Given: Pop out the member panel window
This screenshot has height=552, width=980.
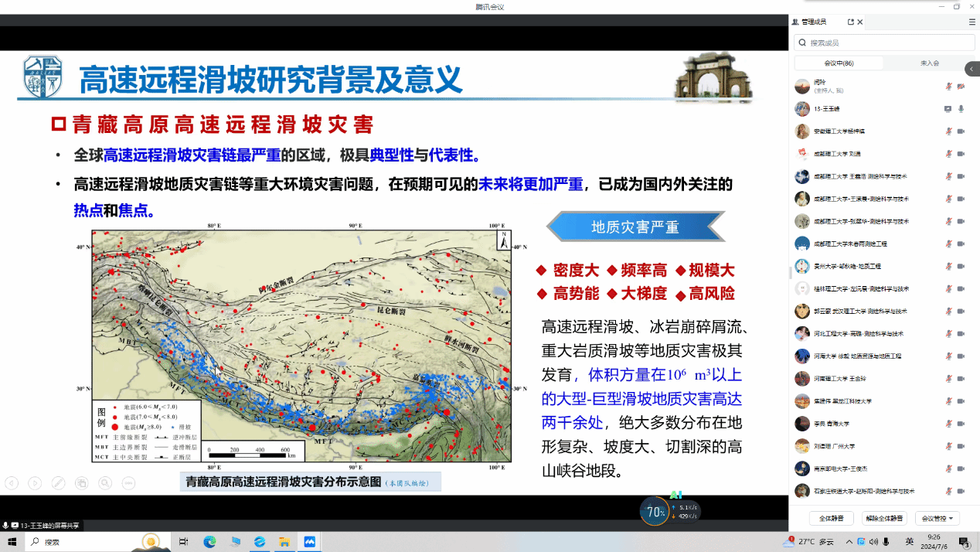Looking at the screenshot, I should [x=851, y=22].
